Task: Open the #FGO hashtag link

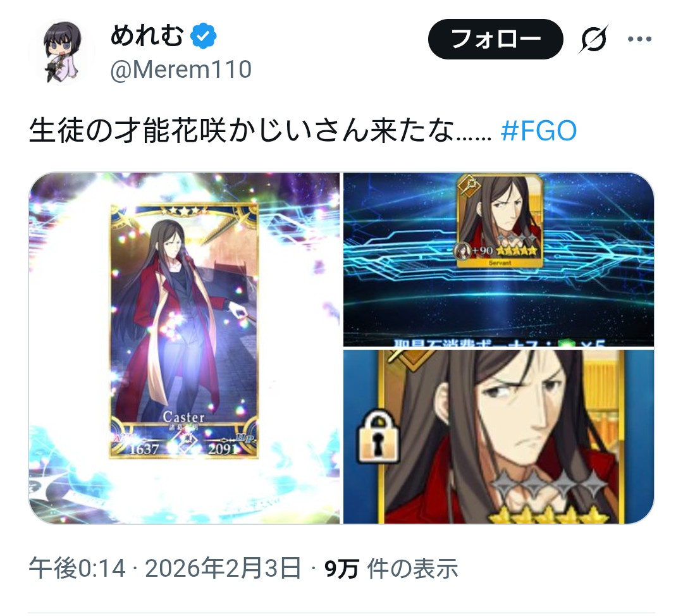Action: coord(539,131)
